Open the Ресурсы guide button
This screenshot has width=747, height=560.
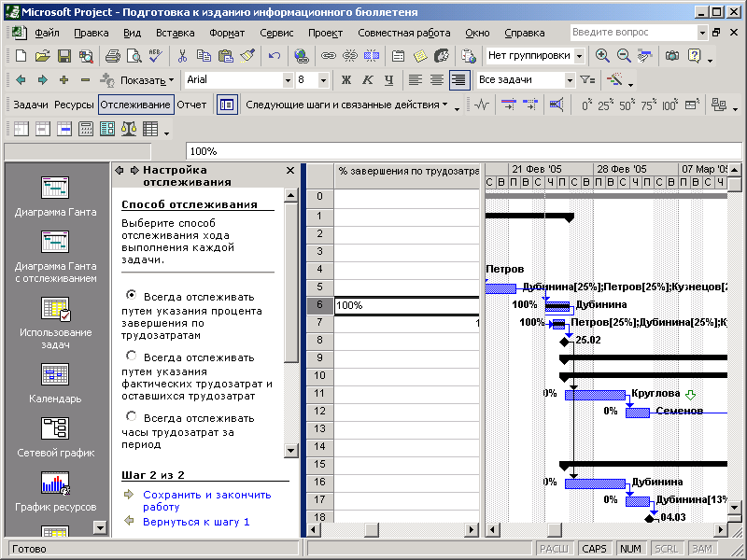74,105
